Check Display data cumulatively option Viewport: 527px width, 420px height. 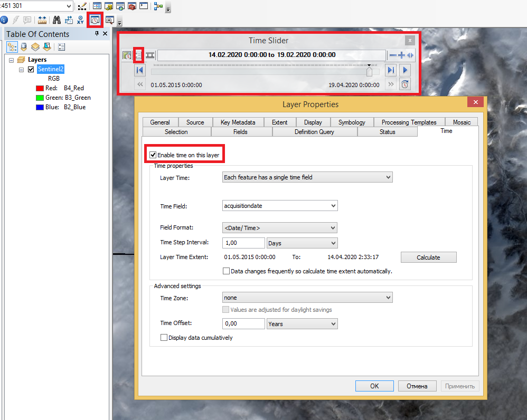coord(164,337)
